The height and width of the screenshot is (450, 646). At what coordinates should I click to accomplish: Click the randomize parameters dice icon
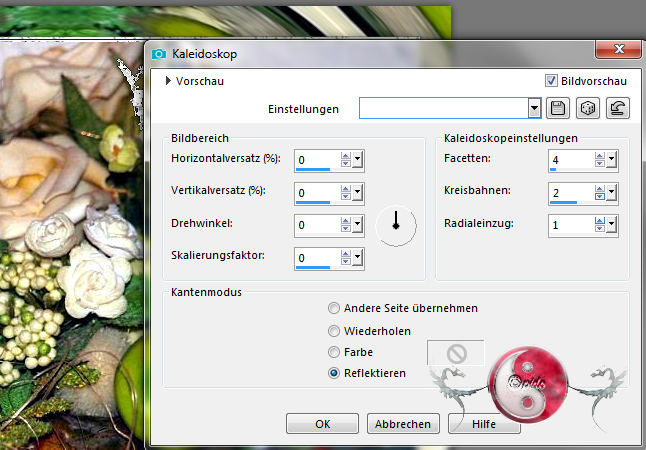[590, 109]
